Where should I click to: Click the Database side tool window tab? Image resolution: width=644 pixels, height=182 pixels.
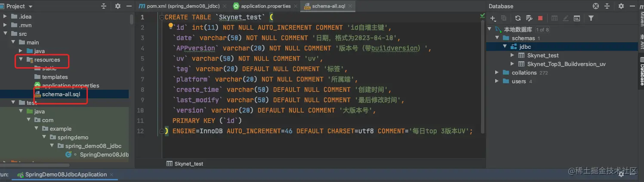tap(641, 71)
